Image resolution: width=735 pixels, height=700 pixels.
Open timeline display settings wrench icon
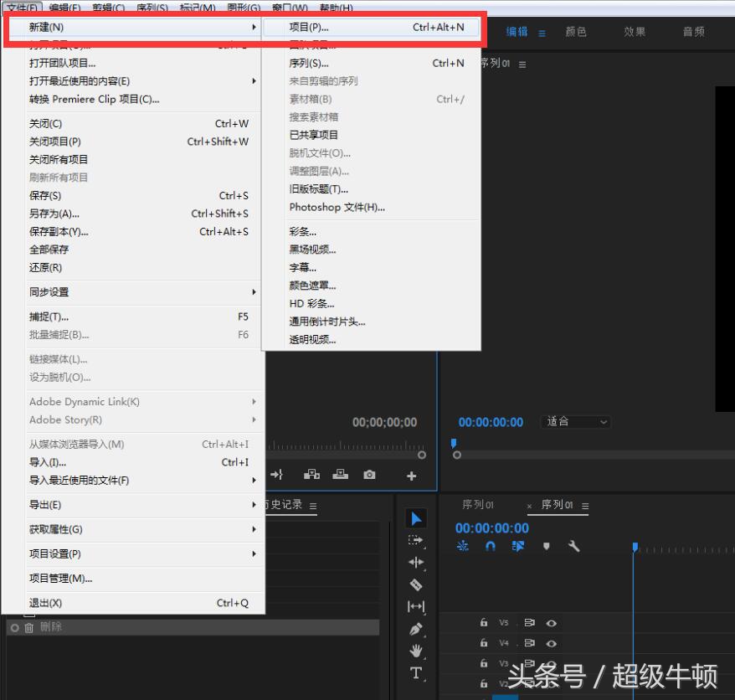pyautogui.click(x=573, y=546)
